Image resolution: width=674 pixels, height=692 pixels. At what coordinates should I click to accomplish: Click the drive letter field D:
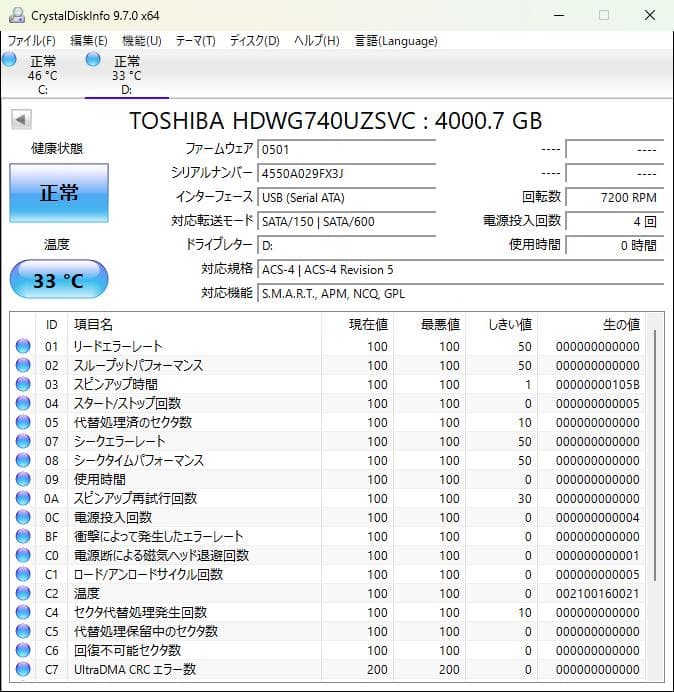point(346,245)
